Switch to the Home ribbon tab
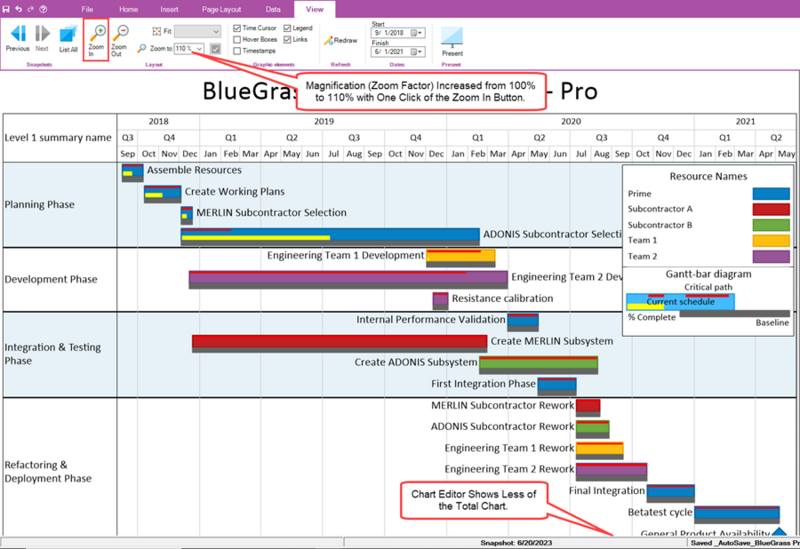The width and height of the screenshot is (800, 549). 129,9
